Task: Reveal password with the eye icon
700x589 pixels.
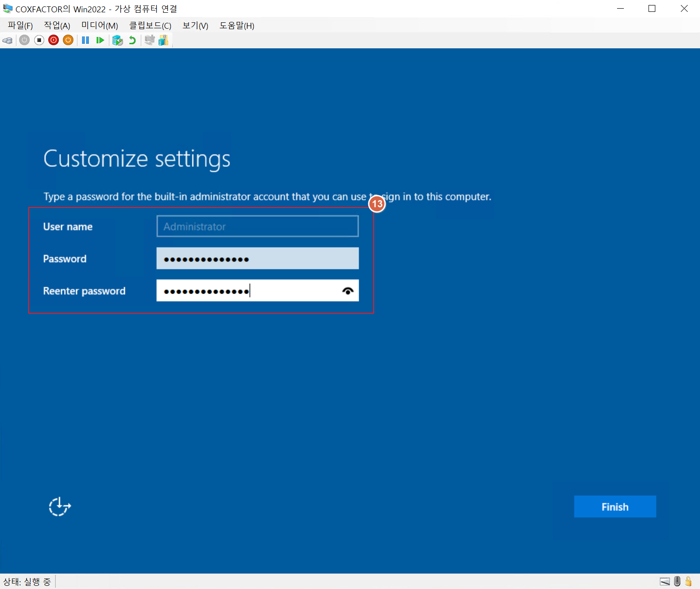Action: coord(348,291)
